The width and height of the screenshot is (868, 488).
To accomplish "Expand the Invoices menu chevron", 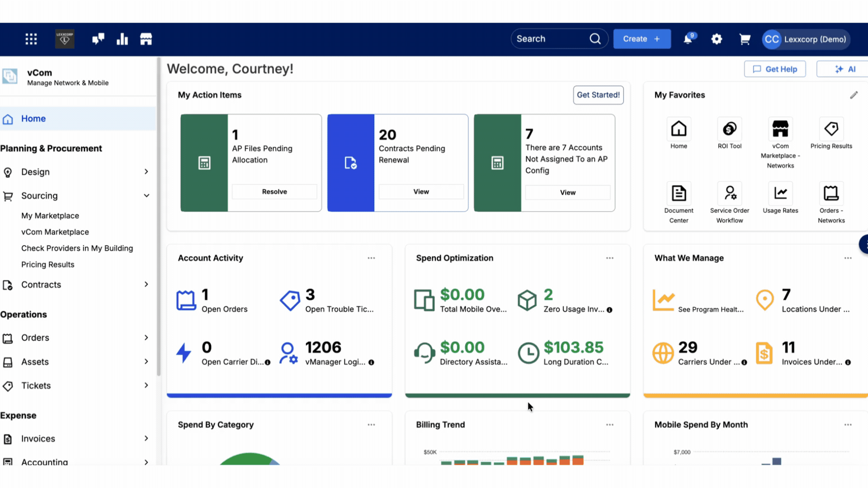I will tap(146, 438).
